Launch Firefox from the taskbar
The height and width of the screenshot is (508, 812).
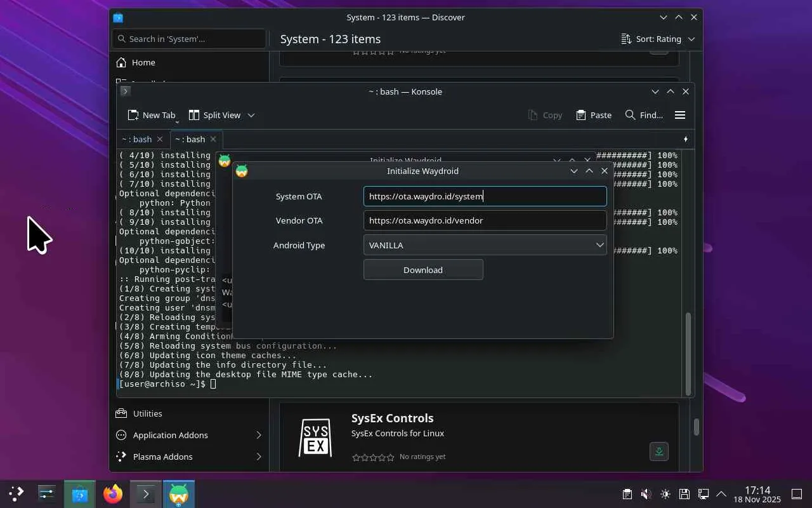pos(113,494)
